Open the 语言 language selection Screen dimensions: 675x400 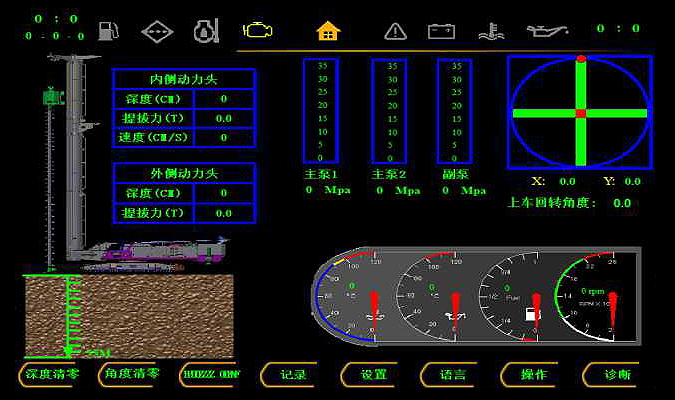point(452,375)
